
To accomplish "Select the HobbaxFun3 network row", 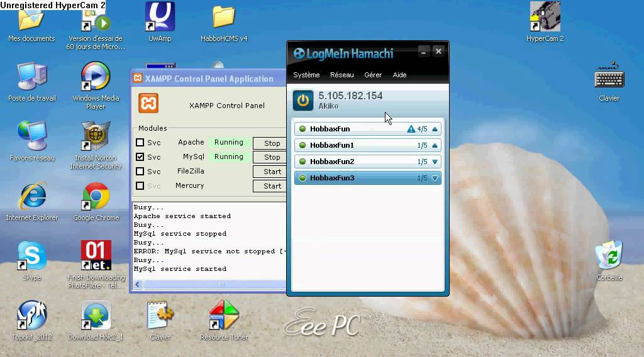I will coord(367,178).
